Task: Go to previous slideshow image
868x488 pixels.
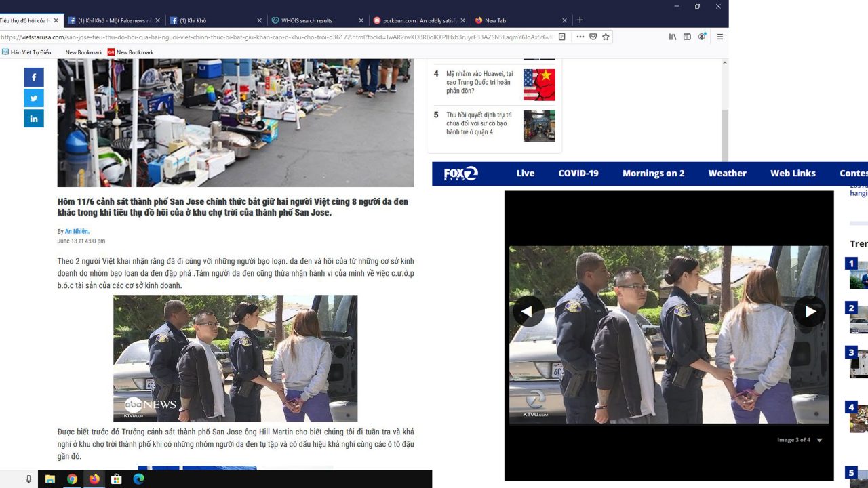Action: tap(528, 312)
